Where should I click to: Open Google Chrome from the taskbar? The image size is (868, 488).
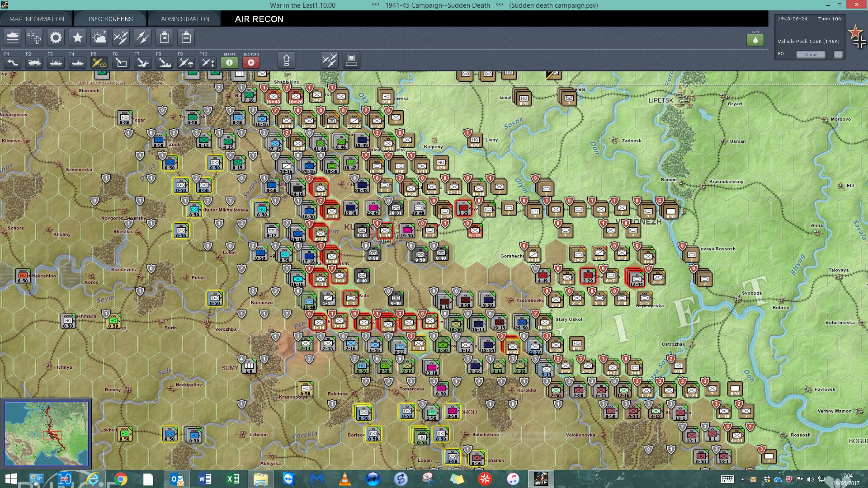tap(121, 479)
